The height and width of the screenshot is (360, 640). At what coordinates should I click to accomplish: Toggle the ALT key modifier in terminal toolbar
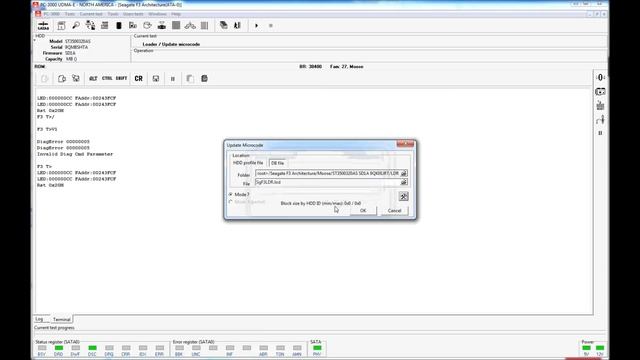93,78
